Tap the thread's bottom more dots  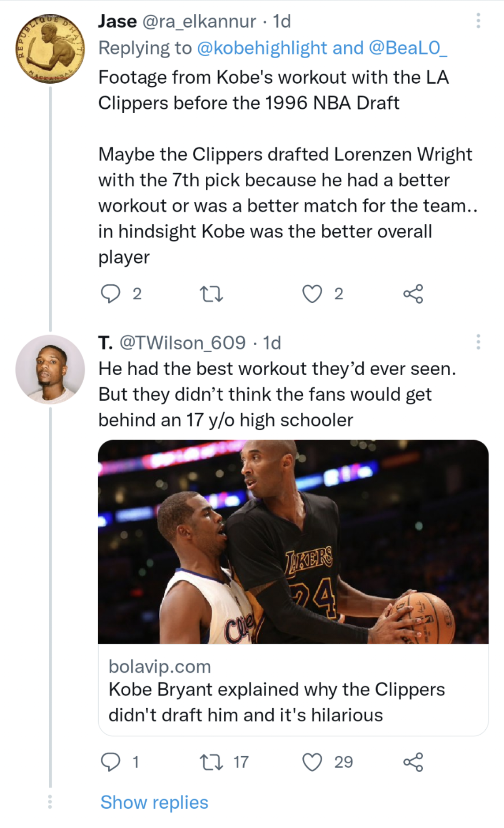click(50, 801)
